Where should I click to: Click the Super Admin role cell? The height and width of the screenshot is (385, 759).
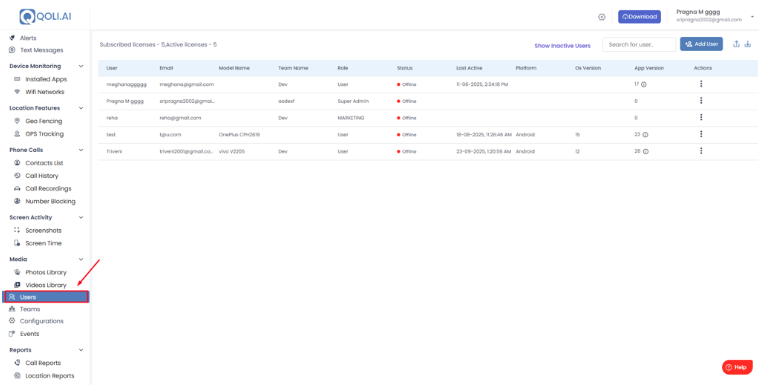(x=353, y=101)
